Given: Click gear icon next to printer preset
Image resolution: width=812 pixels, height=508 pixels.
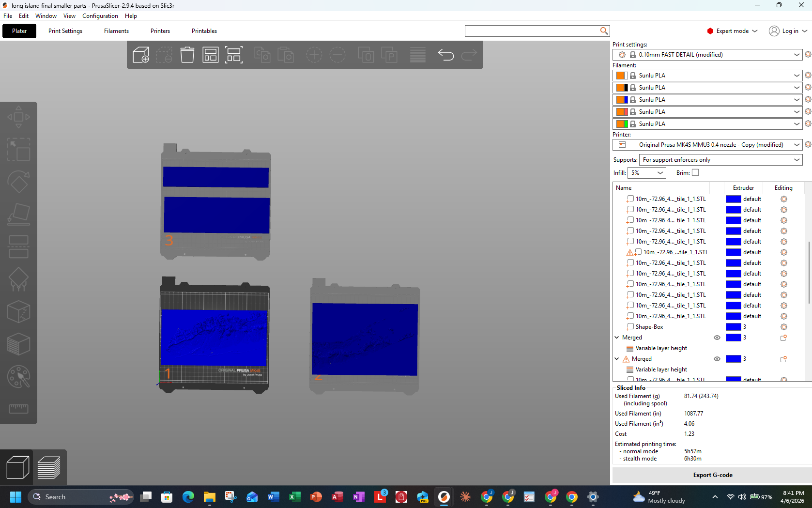Looking at the screenshot, I should tap(808, 145).
